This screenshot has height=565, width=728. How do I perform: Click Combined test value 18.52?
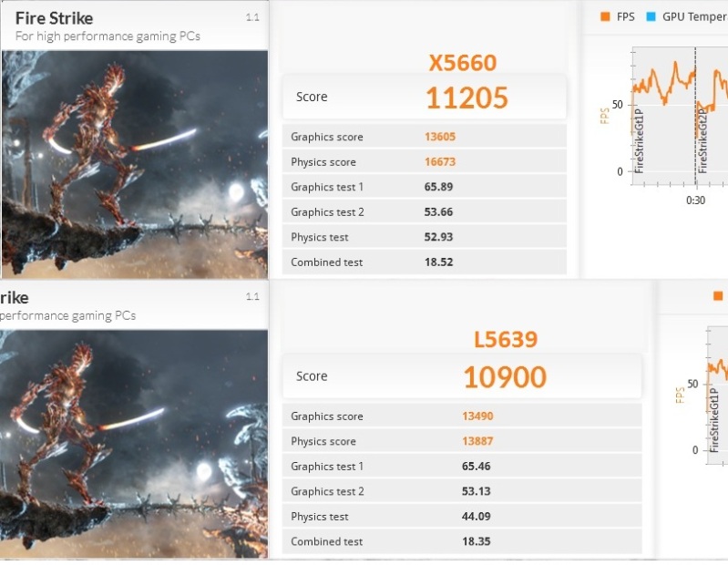(x=438, y=262)
